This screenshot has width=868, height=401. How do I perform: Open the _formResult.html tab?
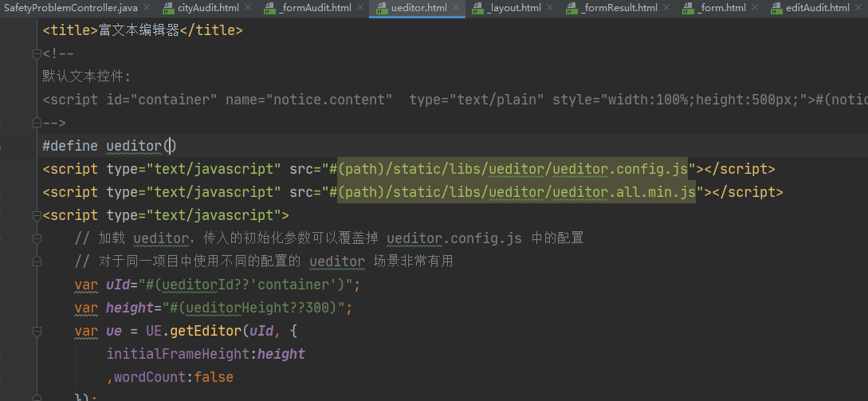(x=619, y=9)
